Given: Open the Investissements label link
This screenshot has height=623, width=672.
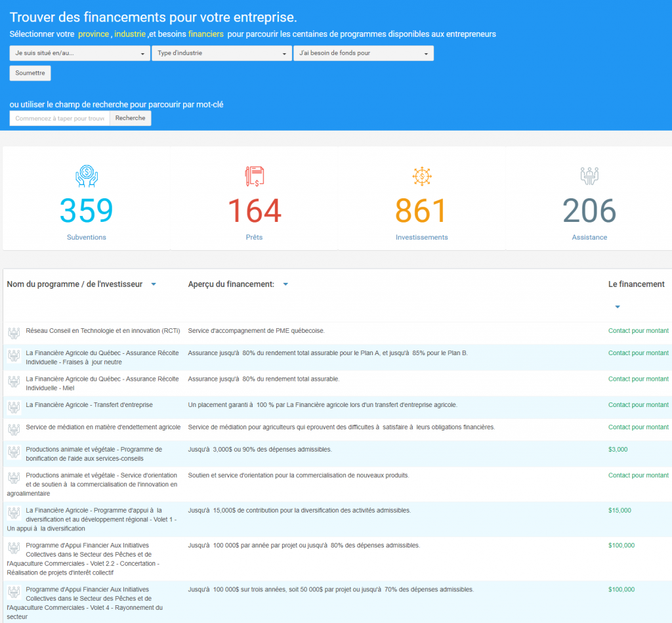Looking at the screenshot, I should [422, 237].
